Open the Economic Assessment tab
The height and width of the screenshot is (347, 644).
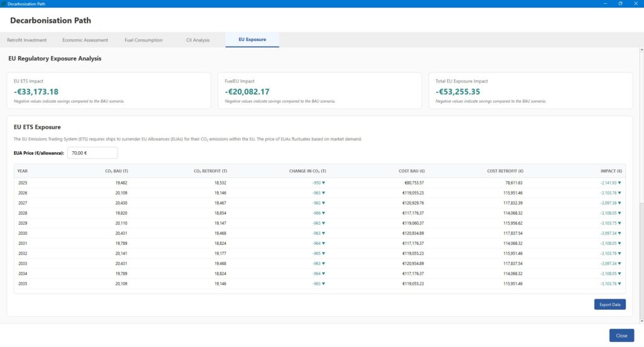[x=85, y=40]
